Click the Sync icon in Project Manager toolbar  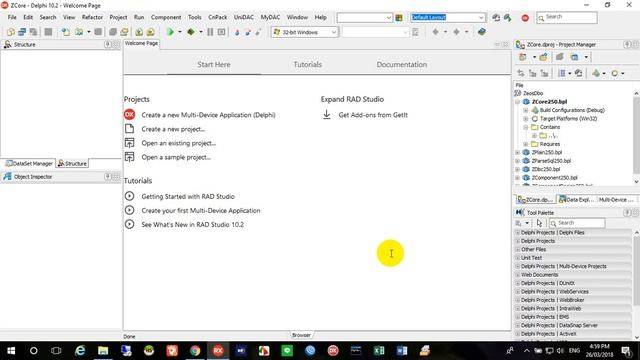coord(521,73)
